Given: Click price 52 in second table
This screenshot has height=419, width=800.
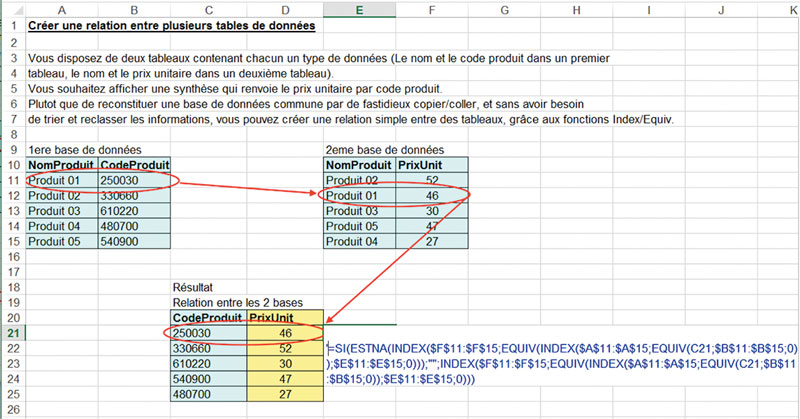Looking at the screenshot, I should point(432,180).
